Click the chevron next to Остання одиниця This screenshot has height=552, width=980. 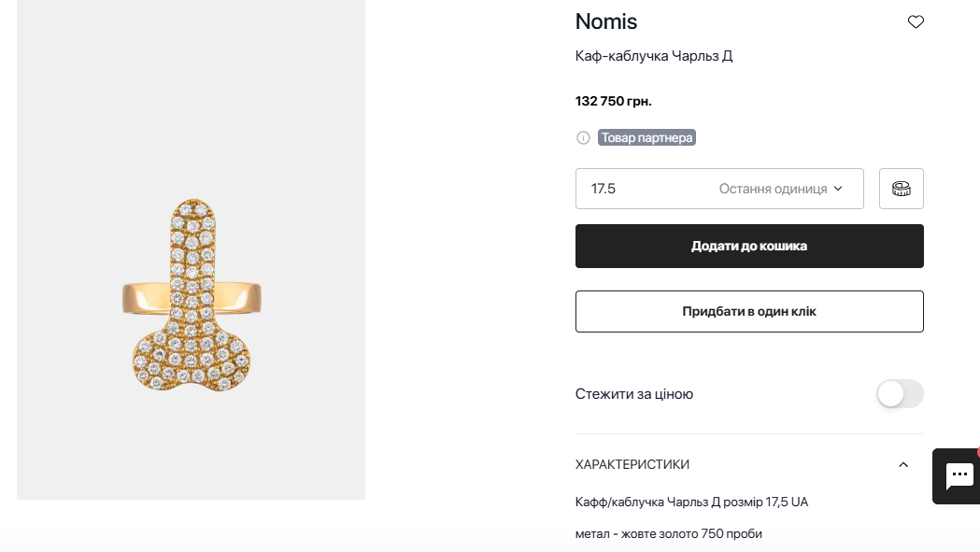coord(838,189)
